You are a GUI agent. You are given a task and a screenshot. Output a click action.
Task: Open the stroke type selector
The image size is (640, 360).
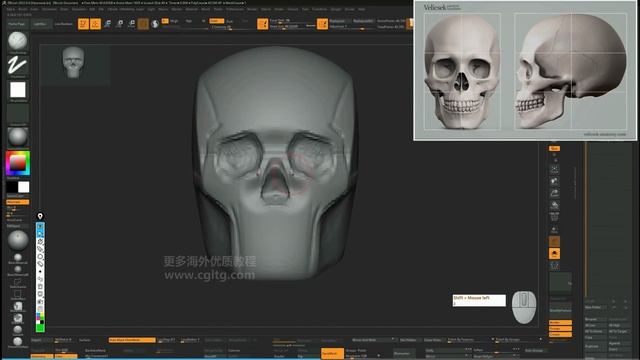[18, 65]
